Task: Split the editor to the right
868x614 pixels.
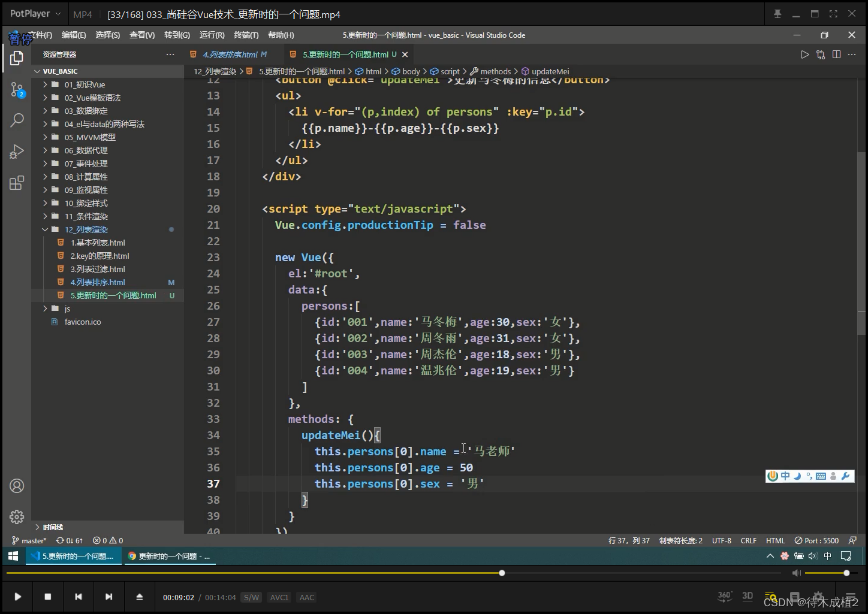Action: pos(836,55)
